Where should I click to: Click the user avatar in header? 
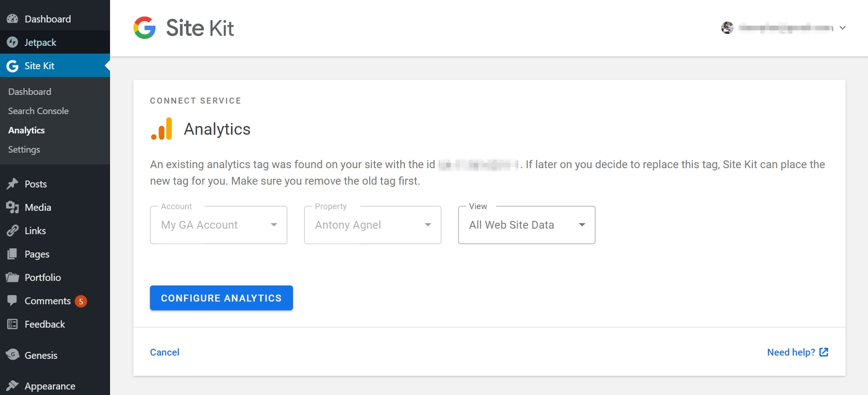[x=727, y=28]
